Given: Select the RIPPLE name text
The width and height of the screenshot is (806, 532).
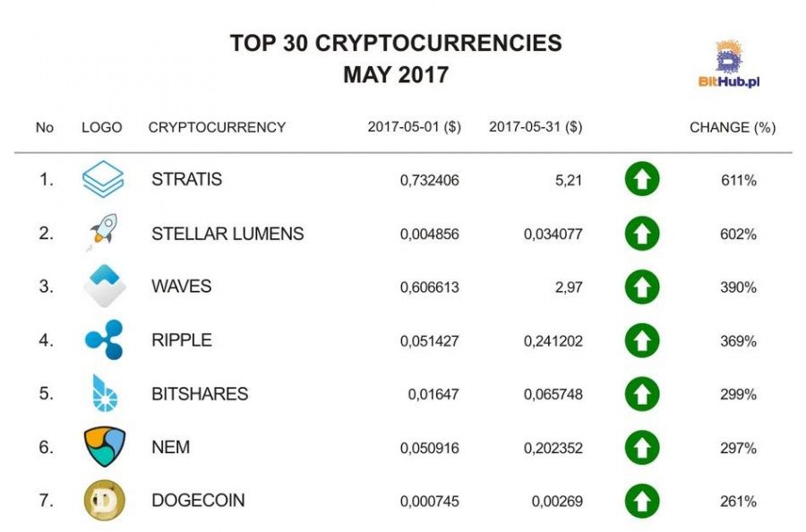Looking at the screenshot, I should (x=182, y=340).
